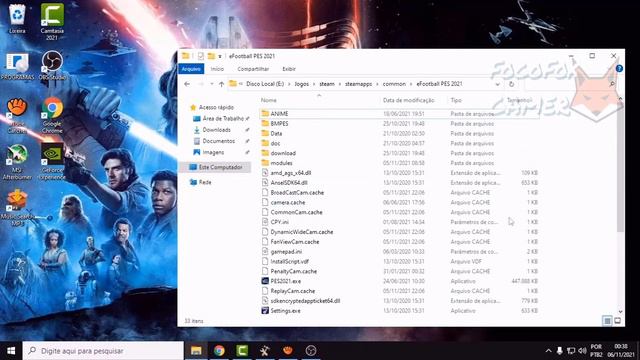The image size is (640, 360).
Task: Select the PES2021.exe file
Action: pos(400,281)
